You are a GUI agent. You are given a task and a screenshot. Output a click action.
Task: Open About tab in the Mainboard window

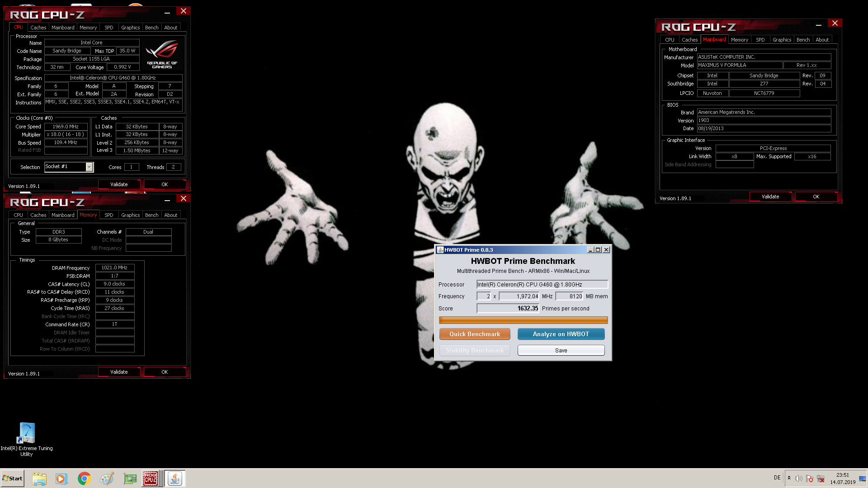click(822, 40)
